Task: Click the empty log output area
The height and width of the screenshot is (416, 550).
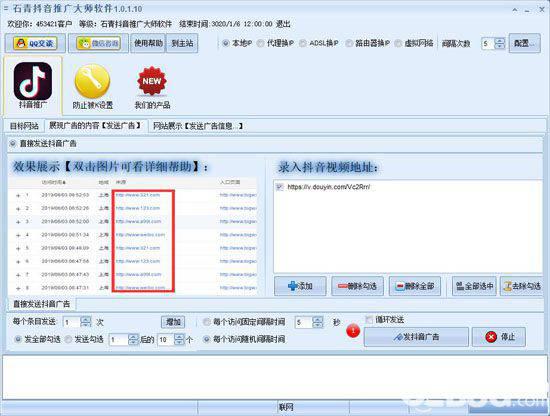Action: [275, 377]
